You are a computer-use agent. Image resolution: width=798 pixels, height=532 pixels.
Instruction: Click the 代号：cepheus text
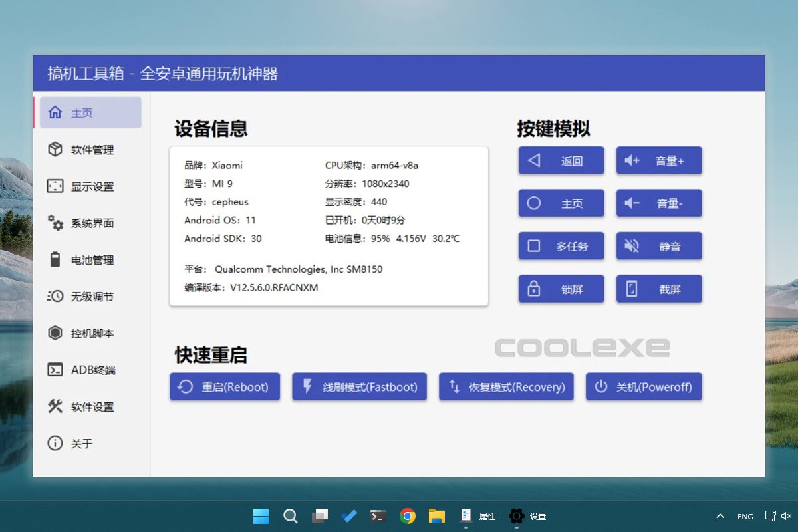[x=216, y=202]
